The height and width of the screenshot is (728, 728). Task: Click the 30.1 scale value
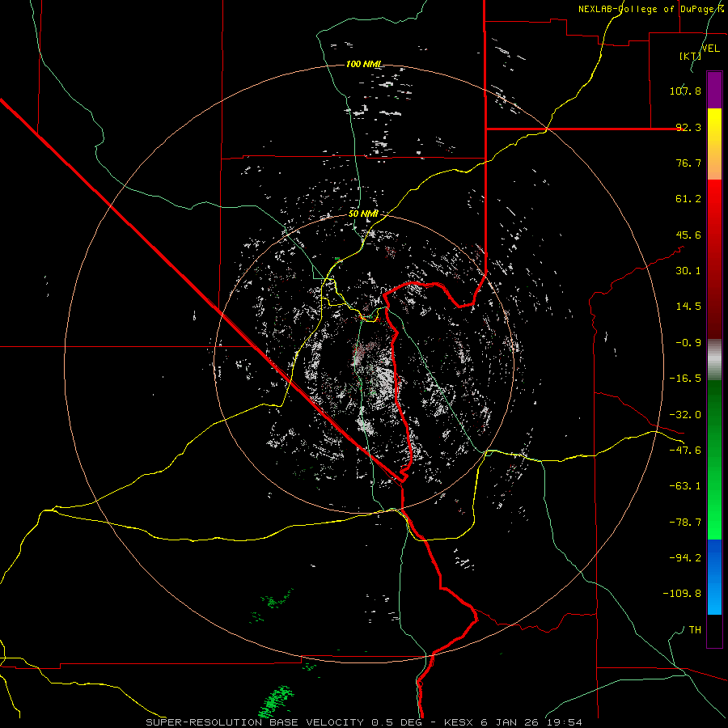point(688,271)
